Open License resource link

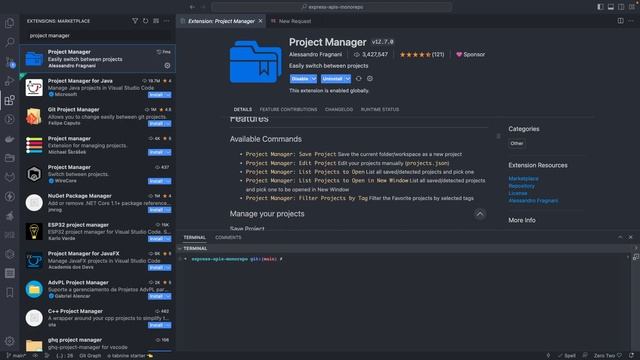coord(518,193)
